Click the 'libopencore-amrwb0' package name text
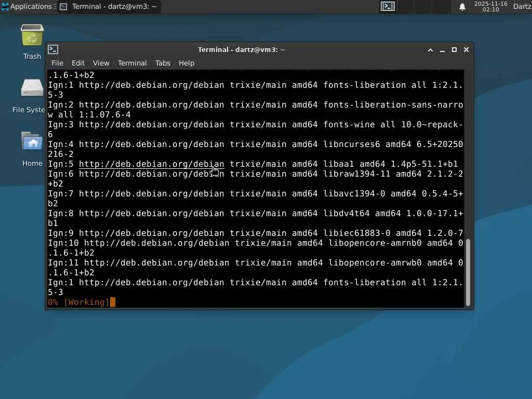This screenshot has width=532, height=399. pyautogui.click(x=375, y=262)
